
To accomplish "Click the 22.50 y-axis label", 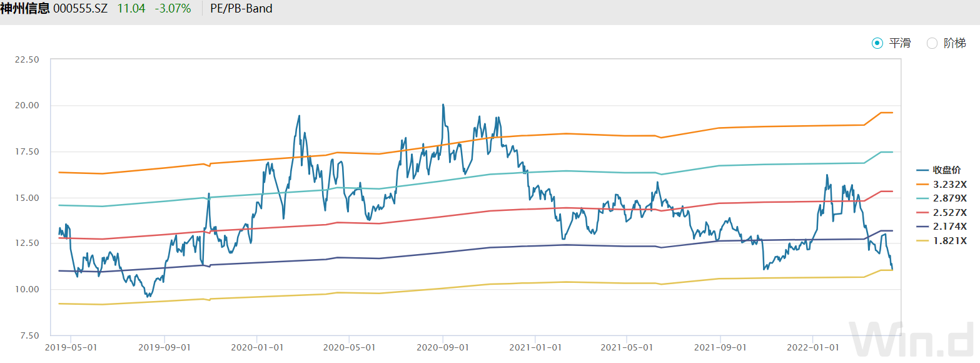I will (26, 59).
